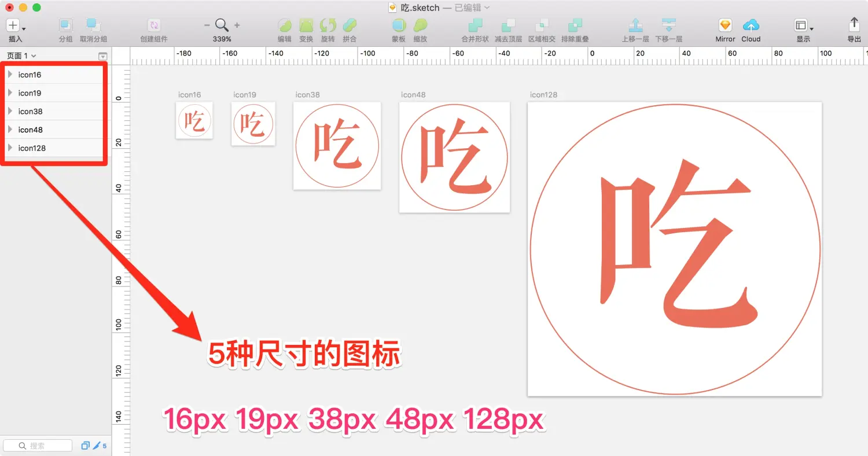868x456 pixels.
Task: Click the Edit (编辑) toolbar icon
Action: (285, 25)
